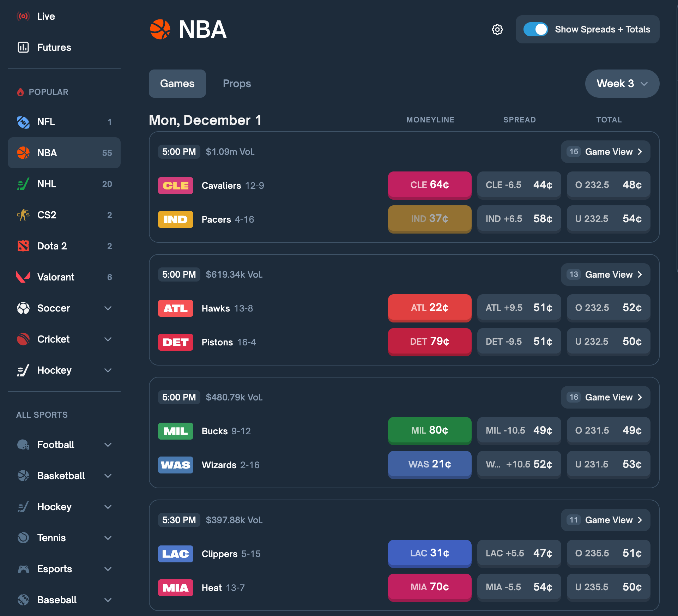This screenshot has width=678, height=616.
Task: Select the NFL football icon
Action: click(x=23, y=122)
